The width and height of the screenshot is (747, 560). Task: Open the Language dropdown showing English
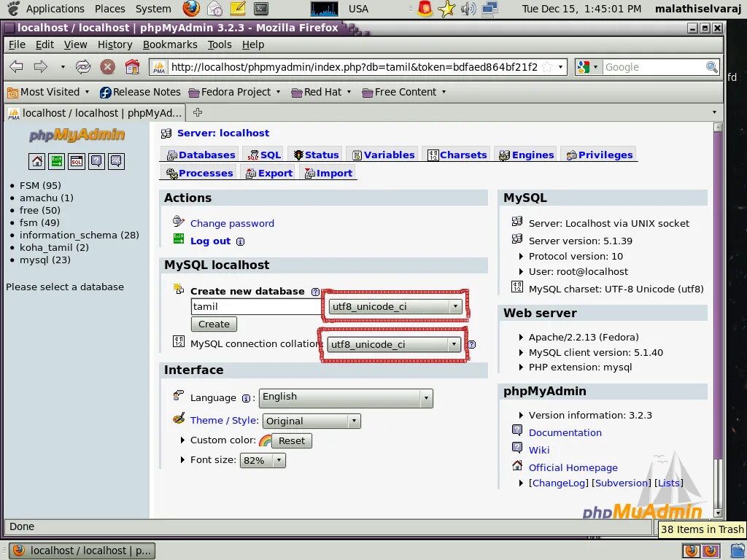pos(346,398)
